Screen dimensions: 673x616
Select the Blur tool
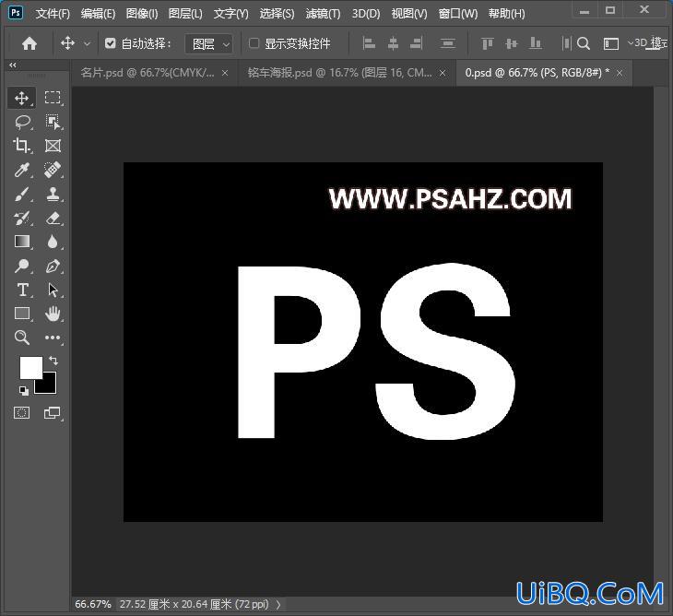(53, 242)
